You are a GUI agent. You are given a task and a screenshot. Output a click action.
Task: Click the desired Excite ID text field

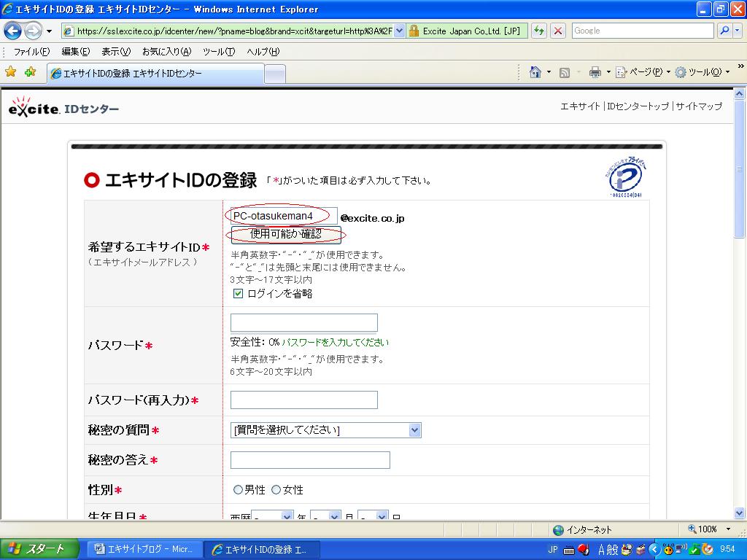point(284,216)
